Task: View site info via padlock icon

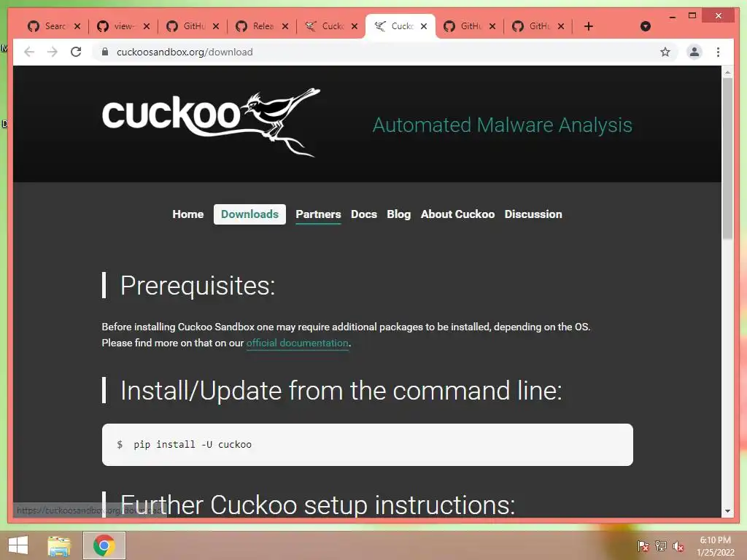Action: tap(105, 52)
